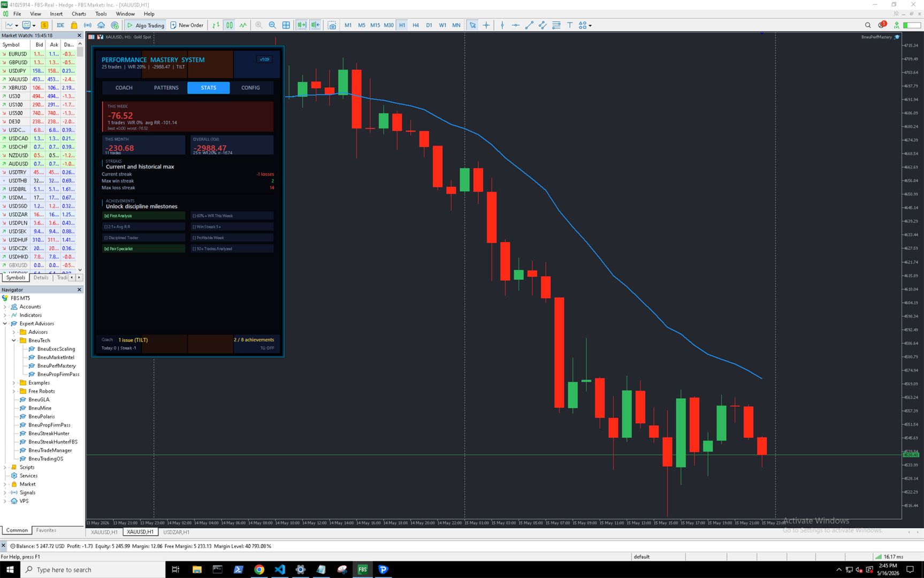Toggle the chart auto scroll button

coord(302,25)
